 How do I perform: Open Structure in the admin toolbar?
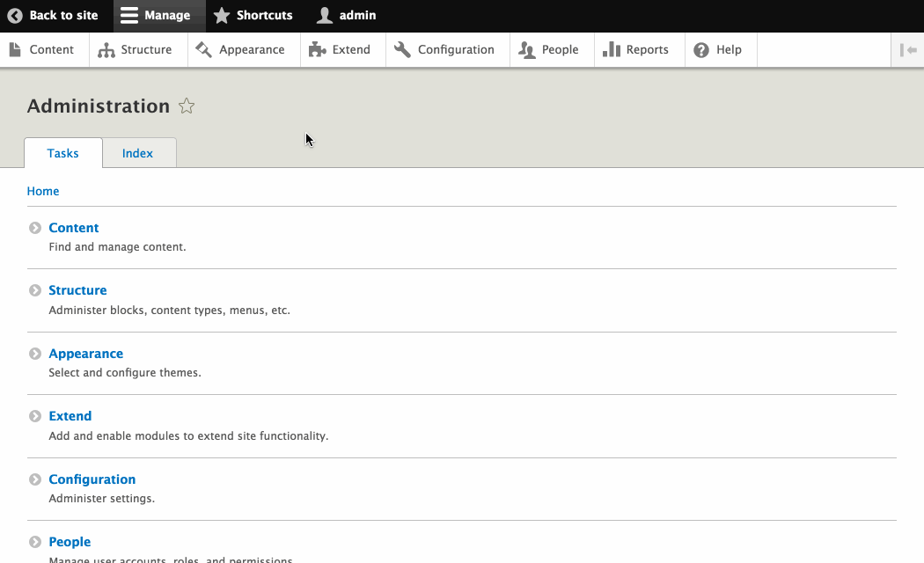pos(146,50)
